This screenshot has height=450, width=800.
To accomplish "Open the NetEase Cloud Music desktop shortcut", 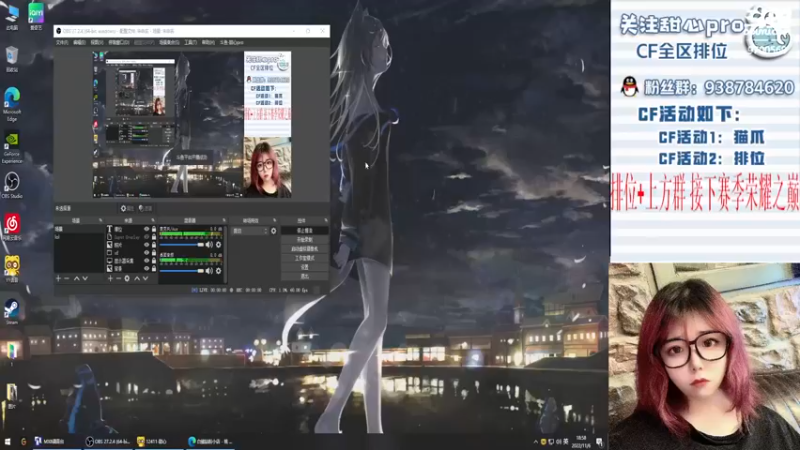I will click(12, 228).
